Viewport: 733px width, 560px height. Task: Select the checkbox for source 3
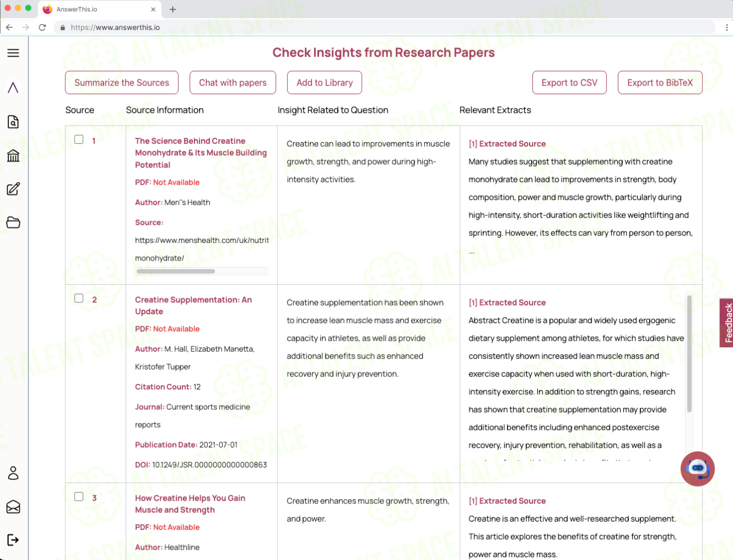coord(79,496)
